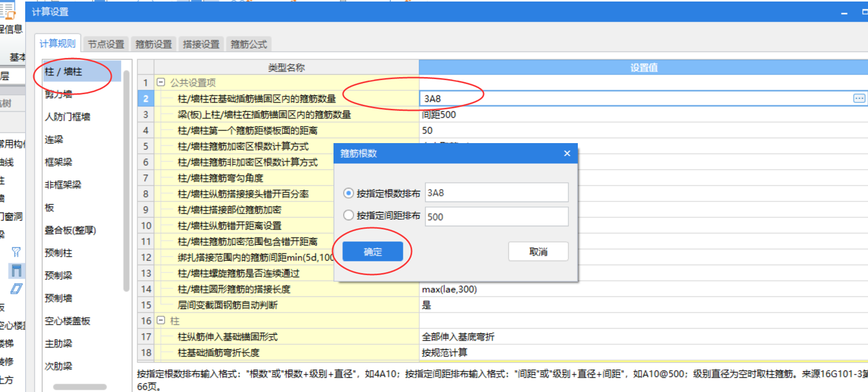Click the 设置值 column header
This screenshot has width=868, height=392.
pyautogui.click(x=643, y=68)
